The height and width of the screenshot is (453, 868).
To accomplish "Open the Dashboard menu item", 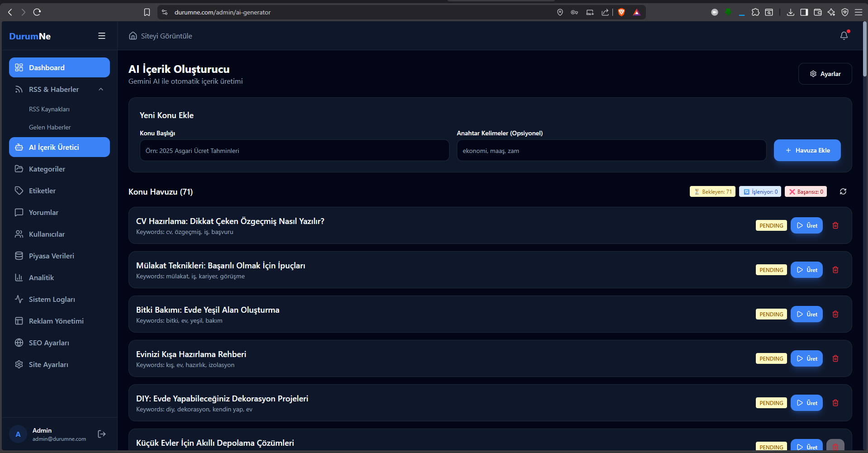I will click(x=59, y=67).
